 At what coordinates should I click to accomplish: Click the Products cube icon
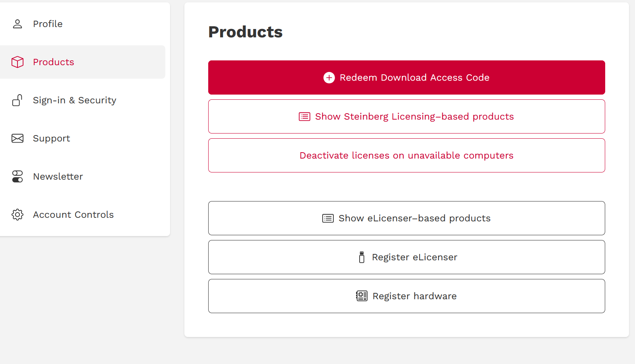17,62
